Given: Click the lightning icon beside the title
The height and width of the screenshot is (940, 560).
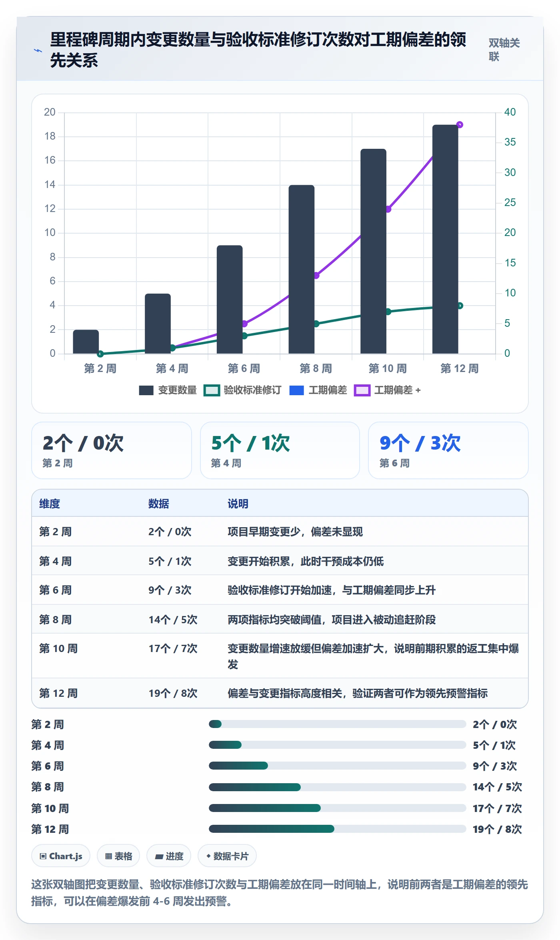Looking at the screenshot, I should (x=38, y=50).
